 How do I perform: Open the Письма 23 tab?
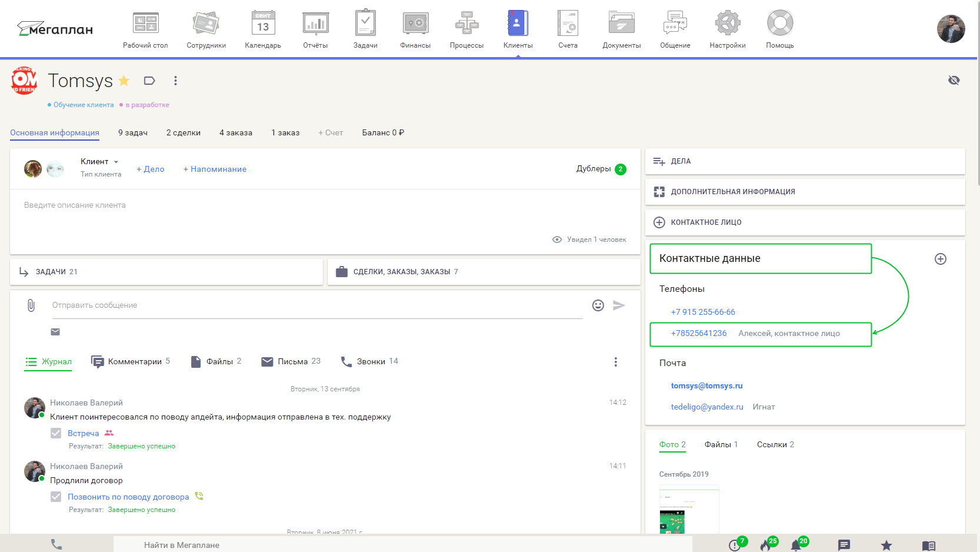291,361
